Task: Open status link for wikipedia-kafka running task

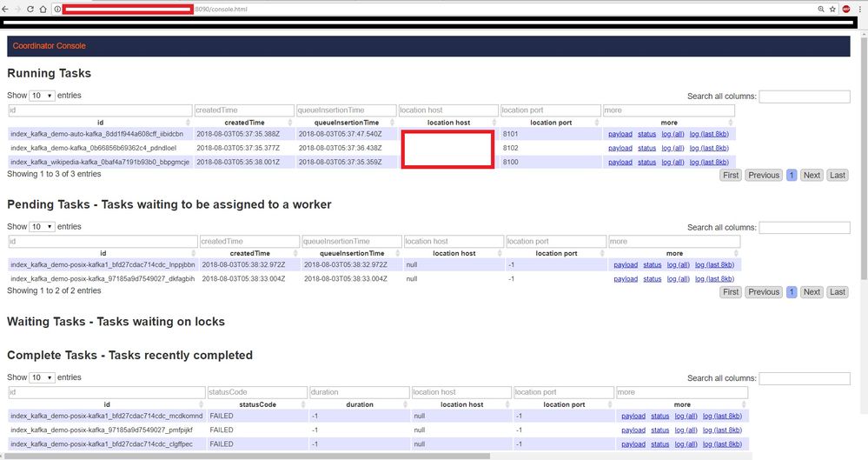Action: pyautogui.click(x=646, y=162)
